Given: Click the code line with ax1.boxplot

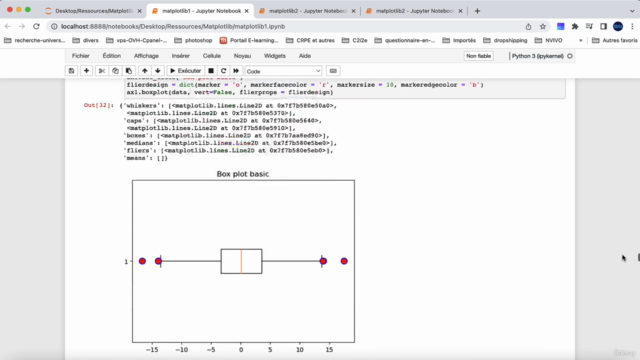Looking at the screenshot, I should (x=230, y=93).
